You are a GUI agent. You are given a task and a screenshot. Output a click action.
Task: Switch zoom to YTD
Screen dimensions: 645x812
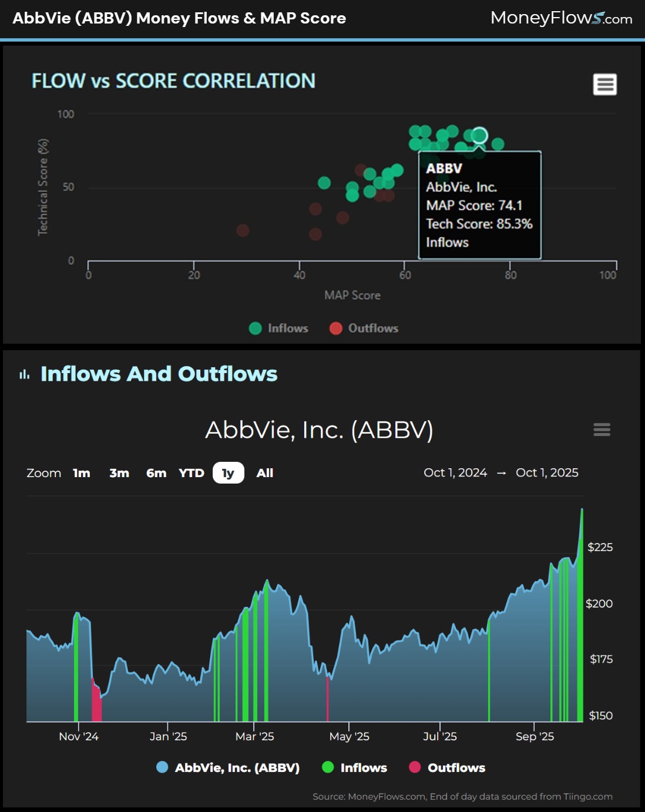tap(192, 473)
